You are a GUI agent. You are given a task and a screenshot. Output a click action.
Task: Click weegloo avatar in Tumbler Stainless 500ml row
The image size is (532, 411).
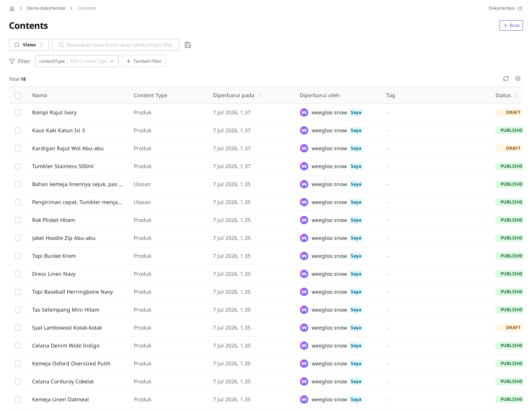click(x=304, y=166)
